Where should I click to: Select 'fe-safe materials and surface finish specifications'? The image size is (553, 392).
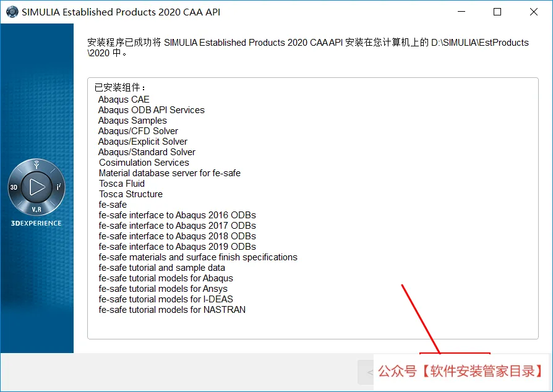pos(198,257)
